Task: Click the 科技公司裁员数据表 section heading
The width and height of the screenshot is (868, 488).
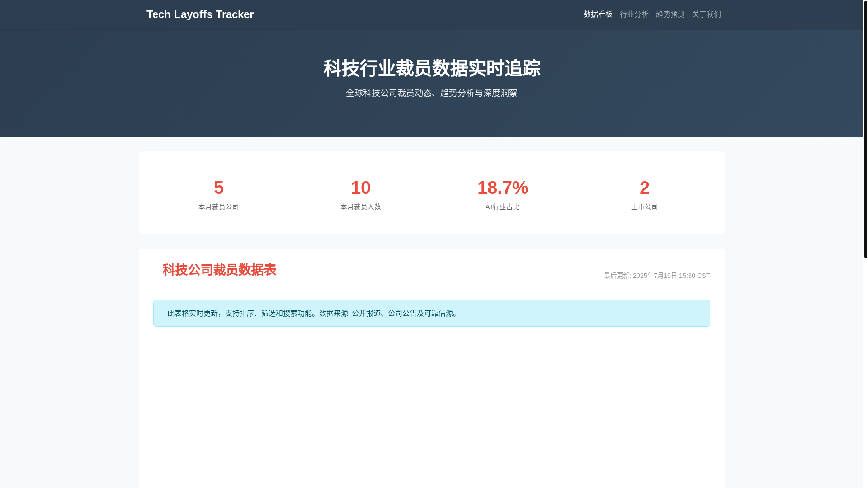Action: coord(219,270)
